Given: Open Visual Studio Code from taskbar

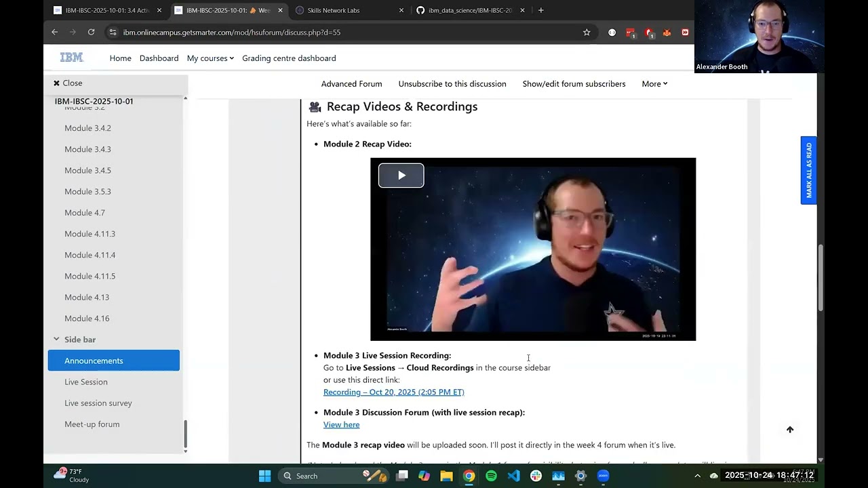Looking at the screenshot, I should [513, 476].
